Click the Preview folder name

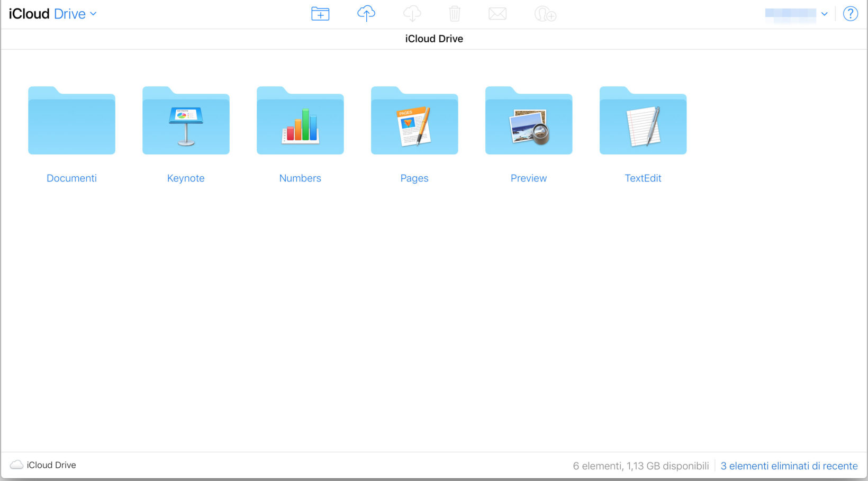click(x=529, y=178)
